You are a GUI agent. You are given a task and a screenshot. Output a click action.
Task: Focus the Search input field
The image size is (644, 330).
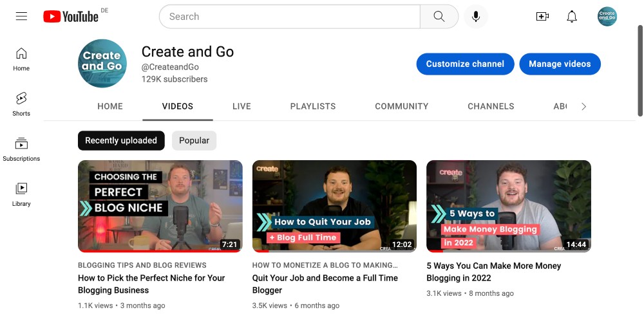coord(290,17)
